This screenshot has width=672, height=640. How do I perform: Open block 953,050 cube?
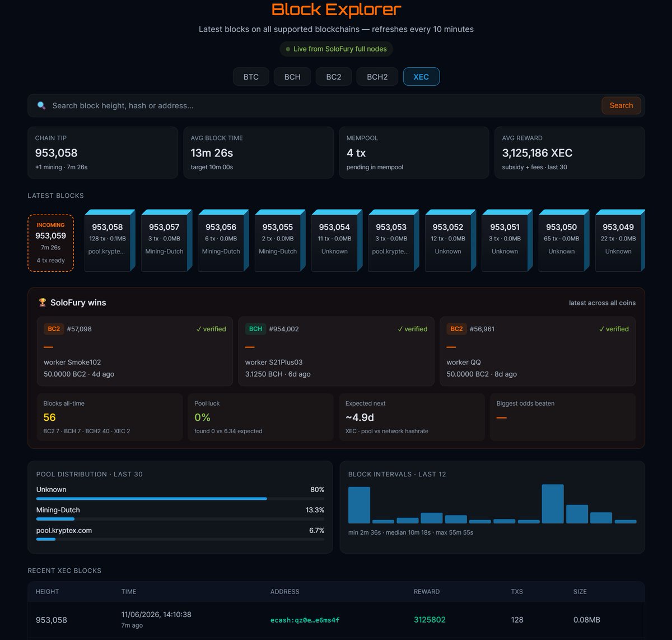pos(564,240)
